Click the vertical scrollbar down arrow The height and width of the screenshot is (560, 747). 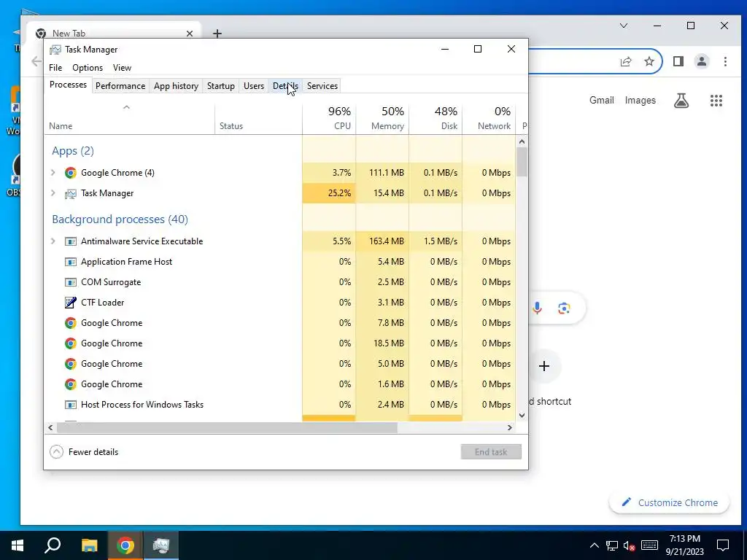(x=522, y=415)
